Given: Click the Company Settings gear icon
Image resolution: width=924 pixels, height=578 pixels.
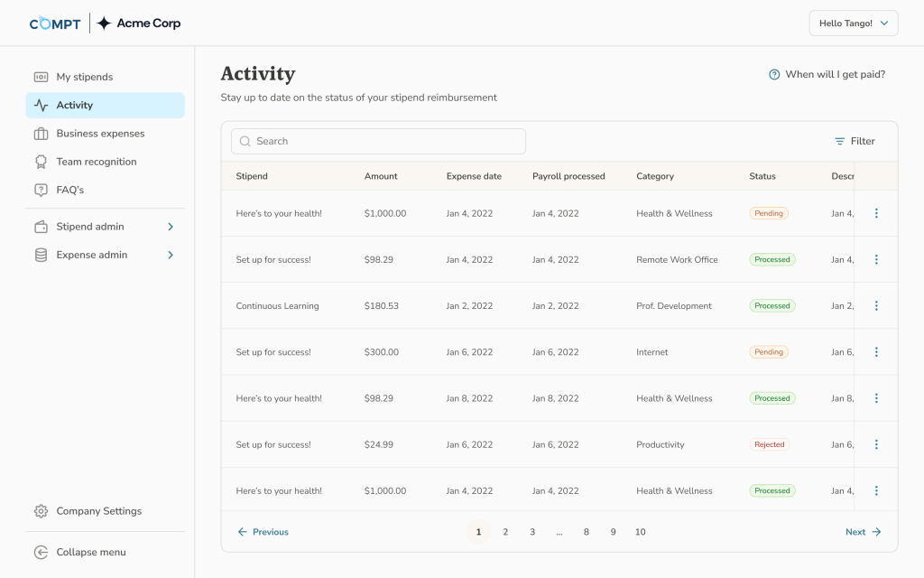Looking at the screenshot, I should point(41,511).
